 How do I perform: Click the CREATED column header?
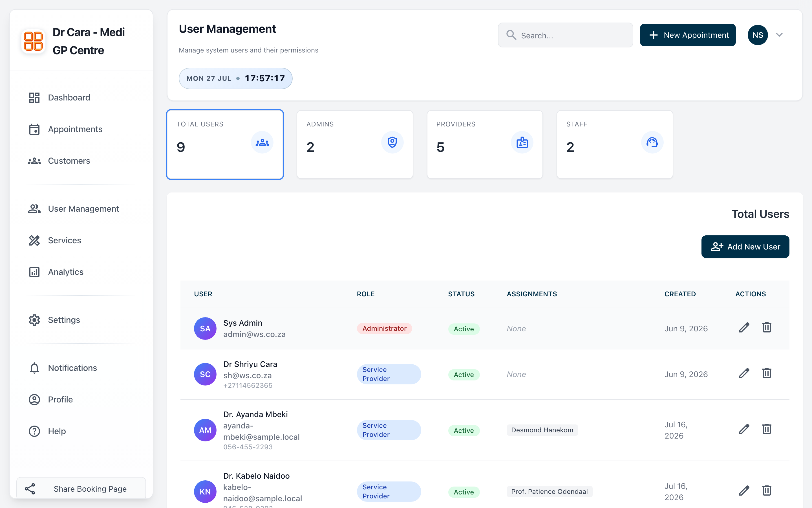(x=680, y=294)
